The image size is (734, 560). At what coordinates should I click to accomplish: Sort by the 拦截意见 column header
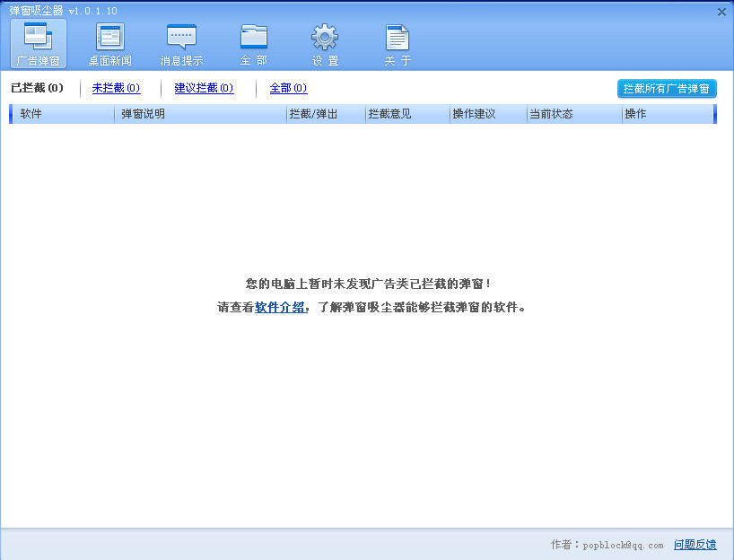pos(407,114)
